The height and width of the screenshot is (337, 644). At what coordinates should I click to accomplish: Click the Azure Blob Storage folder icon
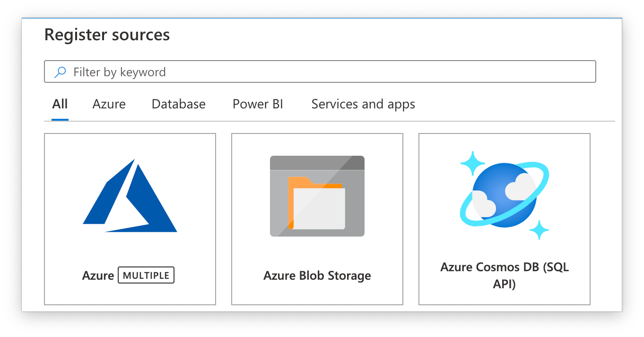[x=317, y=195]
